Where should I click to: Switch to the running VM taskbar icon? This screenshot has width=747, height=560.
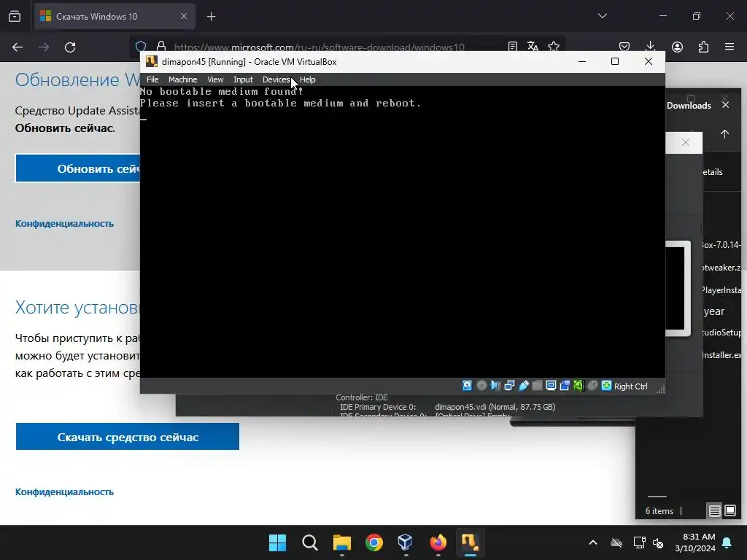click(470, 542)
